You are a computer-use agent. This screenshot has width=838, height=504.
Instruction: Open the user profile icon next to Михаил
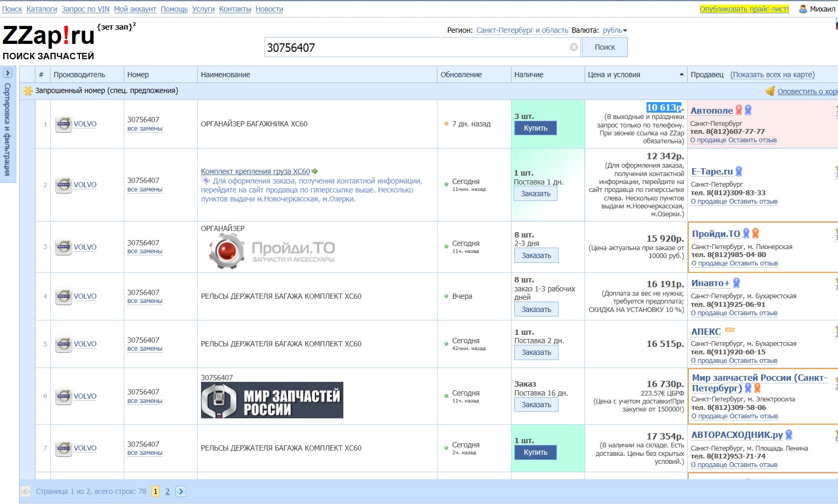point(803,9)
